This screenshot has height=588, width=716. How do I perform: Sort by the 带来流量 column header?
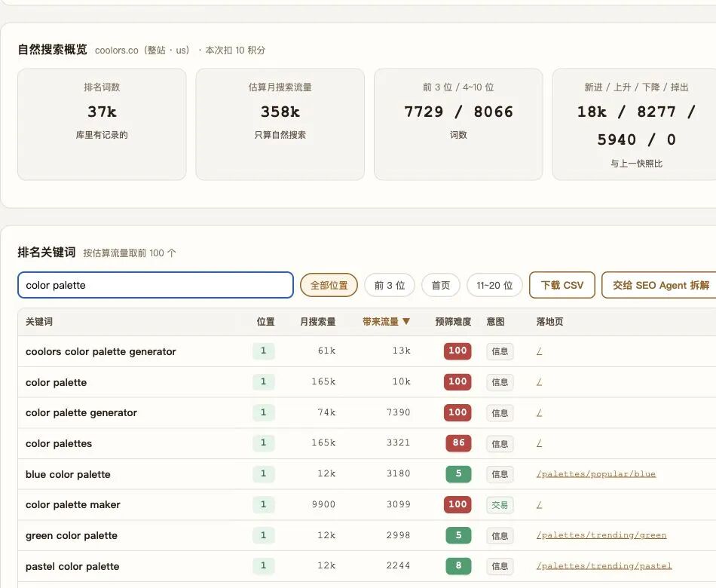(x=386, y=322)
